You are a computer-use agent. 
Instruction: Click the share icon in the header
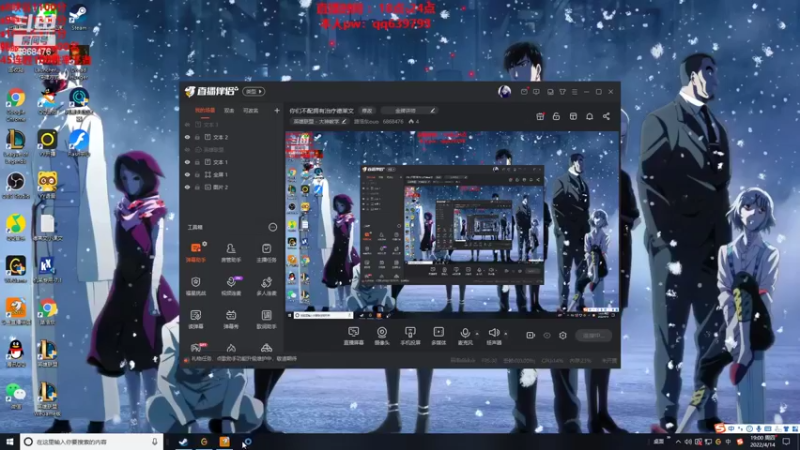point(606,116)
